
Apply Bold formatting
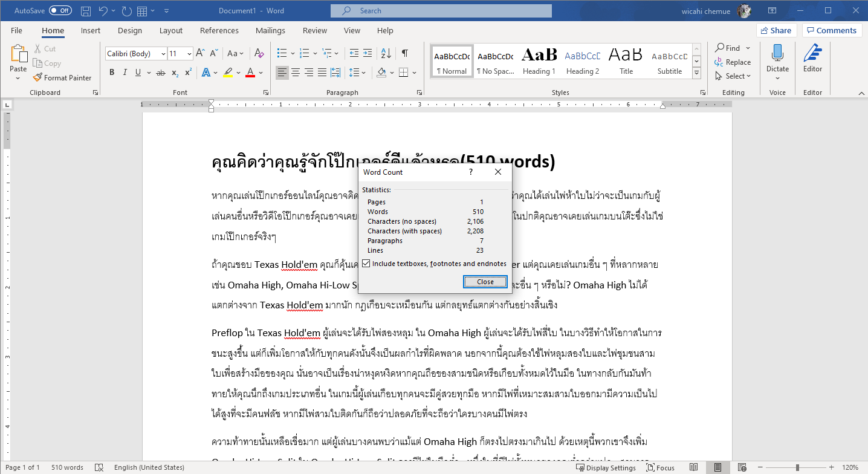[x=112, y=73]
